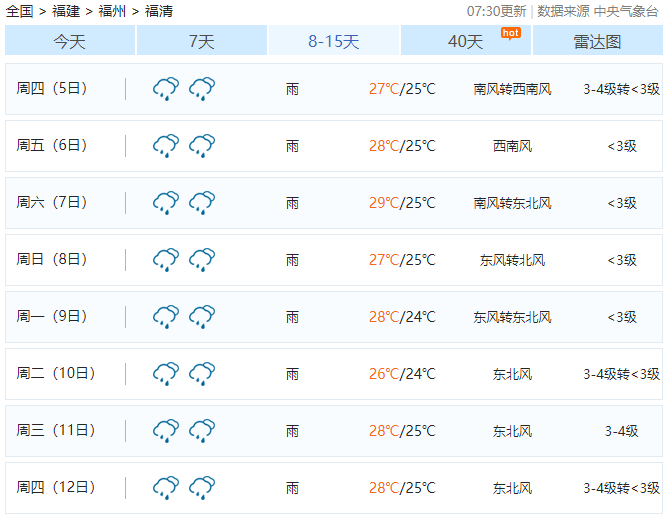671x526 pixels.
Task: Click 东风转东北风 wind direction text
Action: click(x=512, y=317)
